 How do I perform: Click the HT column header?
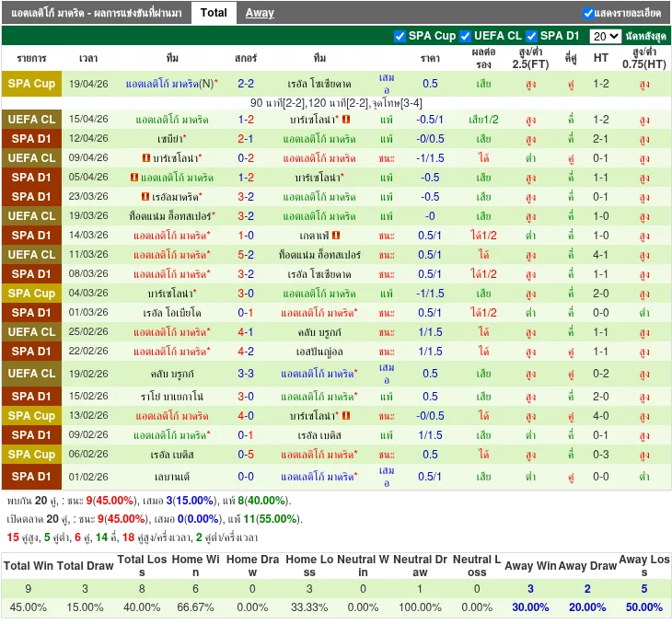[x=601, y=57]
